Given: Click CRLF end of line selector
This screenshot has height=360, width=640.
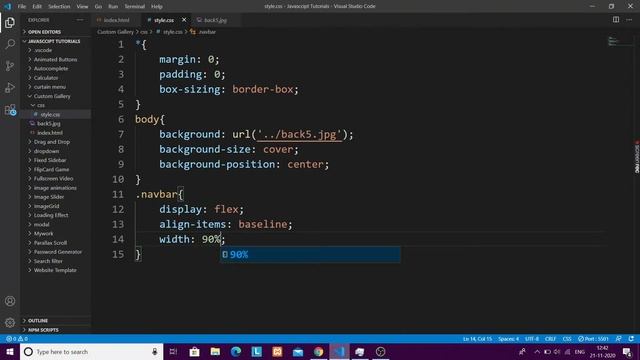Looking at the screenshot, I should point(550,339).
